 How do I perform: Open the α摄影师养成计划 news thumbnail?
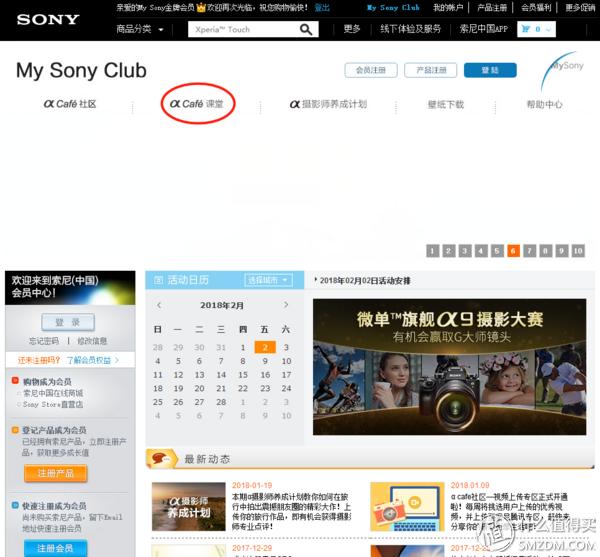coord(189,507)
